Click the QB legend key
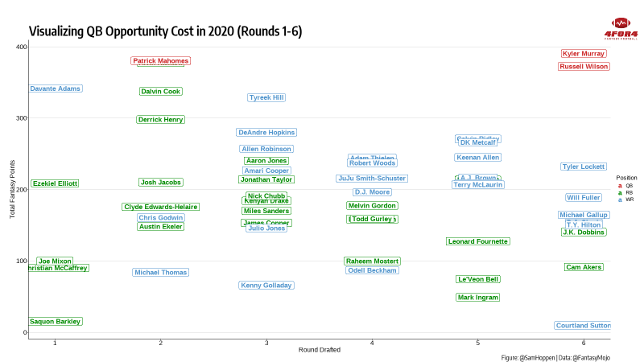This screenshot has height=362, width=644. [620, 185]
